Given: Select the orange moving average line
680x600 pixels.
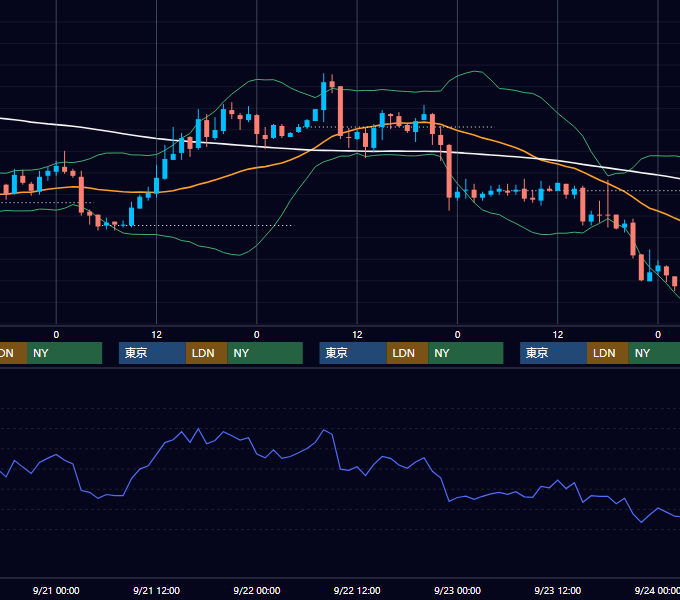Looking at the screenshot, I should tap(282, 163).
